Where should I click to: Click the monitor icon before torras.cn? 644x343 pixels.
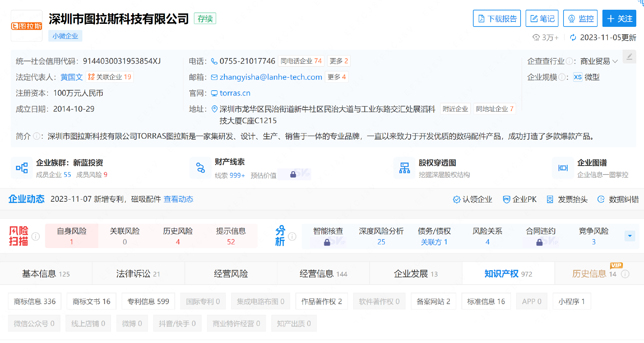[214, 93]
